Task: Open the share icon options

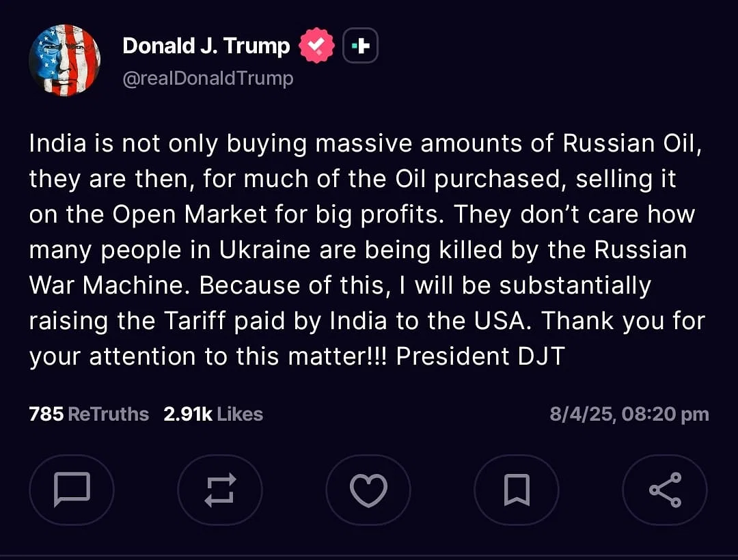Action: 664,490
